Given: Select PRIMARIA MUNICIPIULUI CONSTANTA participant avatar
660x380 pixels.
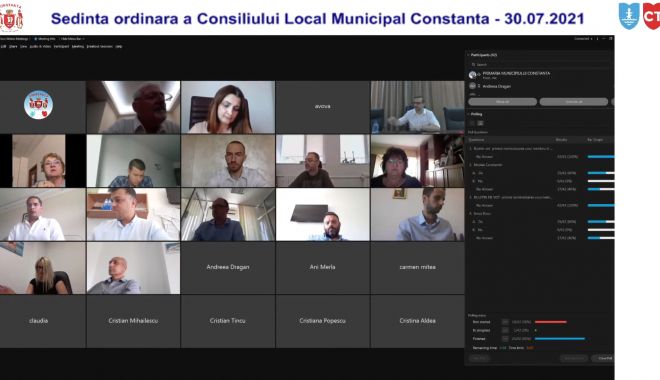Looking at the screenshot, I should pos(472,75).
